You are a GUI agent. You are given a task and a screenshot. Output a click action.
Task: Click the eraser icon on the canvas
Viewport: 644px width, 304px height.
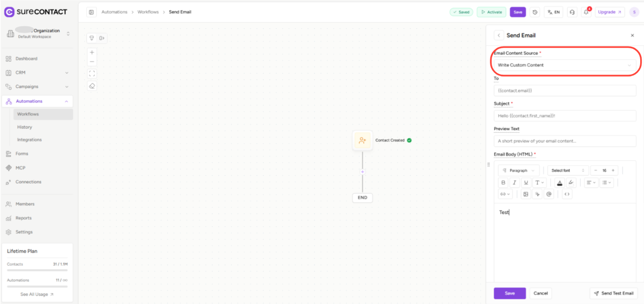coord(92,86)
